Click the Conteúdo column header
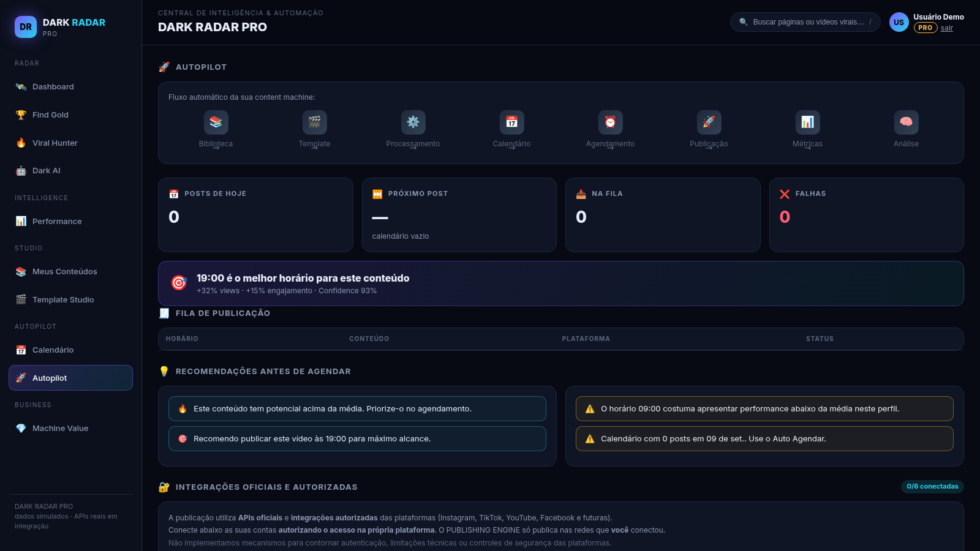This screenshot has width=980, height=551. [369, 339]
